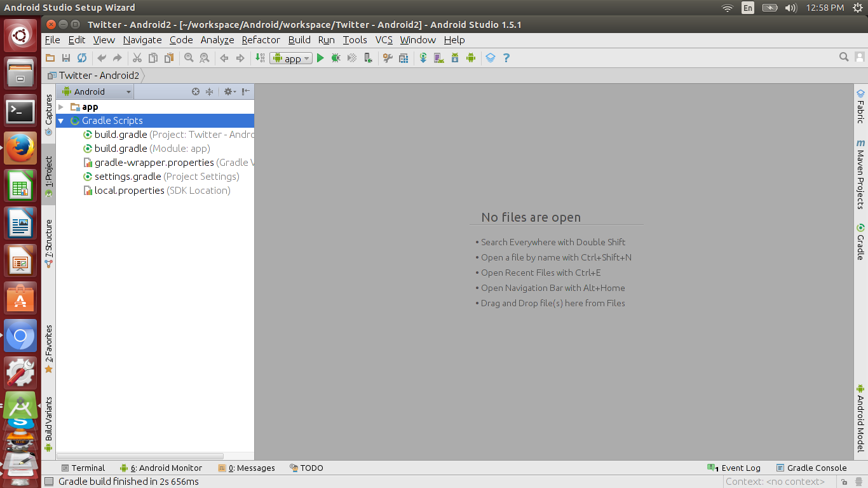Click the Replace magnifier icon
Viewport: 868px width, 488px height.
pos(205,58)
